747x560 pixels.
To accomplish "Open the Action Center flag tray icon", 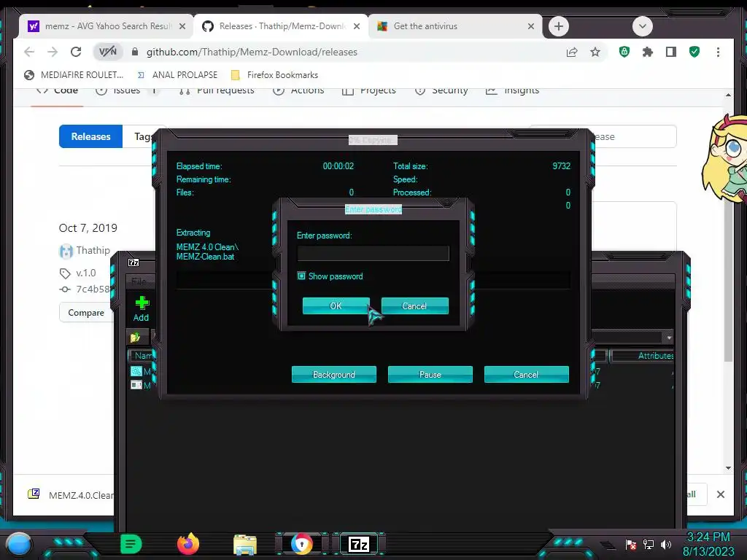I will [x=631, y=544].
